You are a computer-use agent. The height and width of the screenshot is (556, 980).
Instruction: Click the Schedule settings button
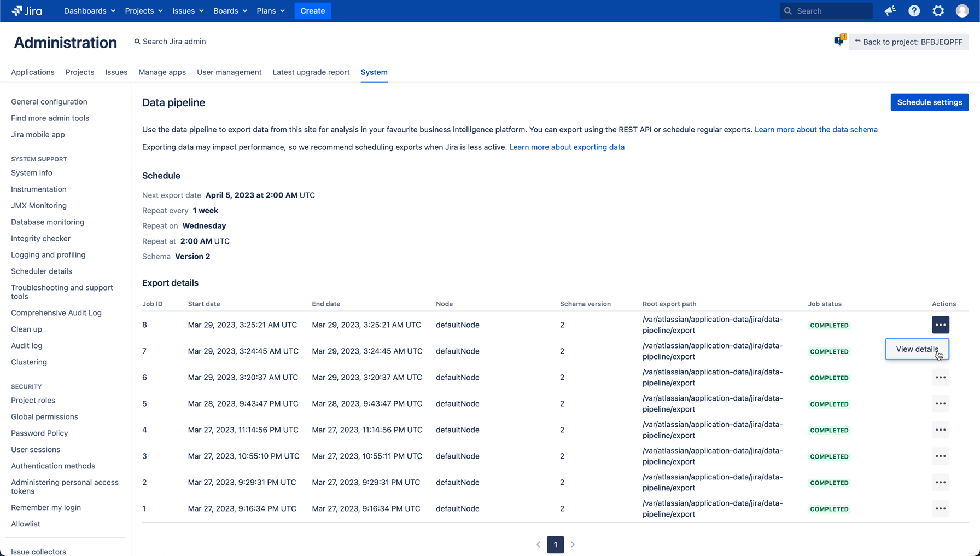coord(929,102)
